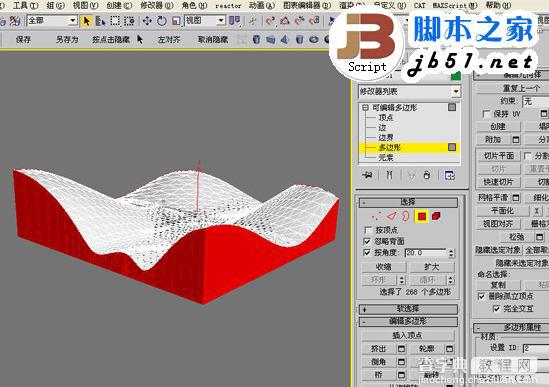Uncheck 删除孤立顶点 checkbox

pyautogui.click(x=482, y=296)
